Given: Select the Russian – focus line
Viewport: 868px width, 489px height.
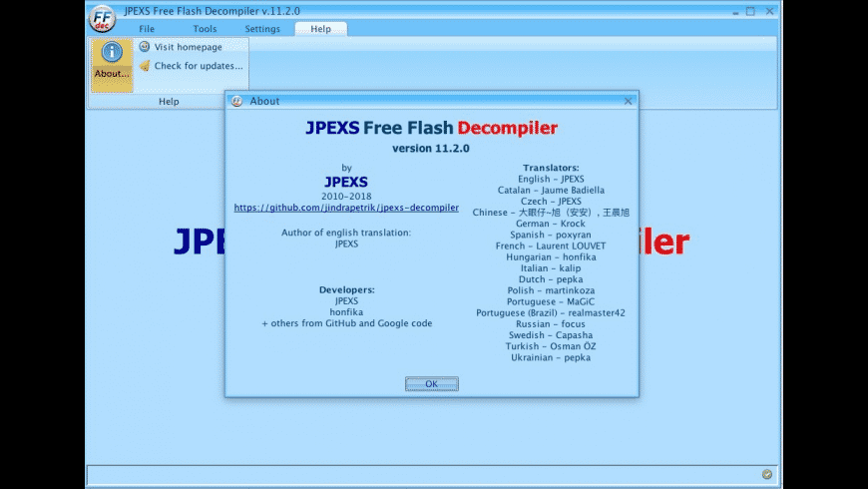Looking at the screenshot, I should (x=551, y=324).
